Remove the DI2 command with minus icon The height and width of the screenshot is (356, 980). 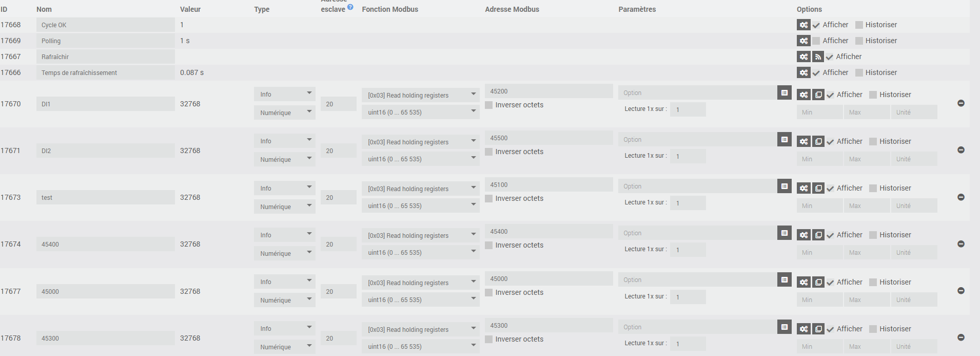[961, 150]
